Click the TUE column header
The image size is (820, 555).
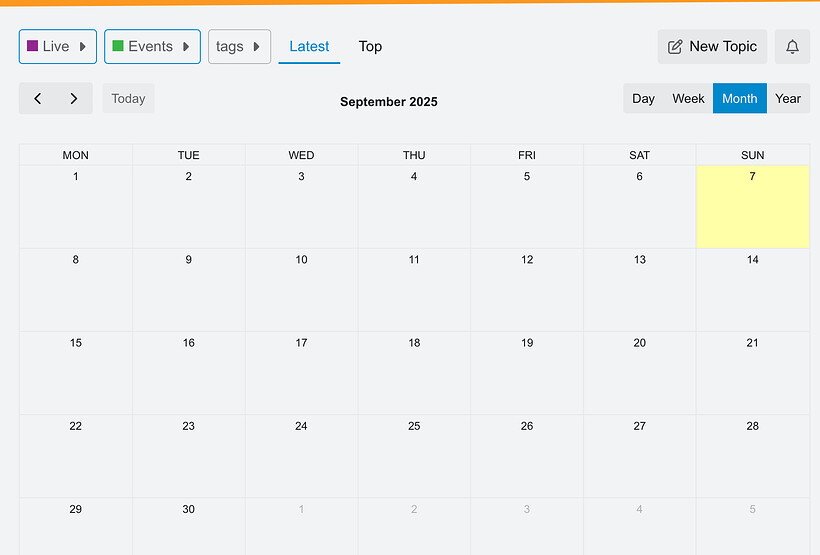point(188,155)
